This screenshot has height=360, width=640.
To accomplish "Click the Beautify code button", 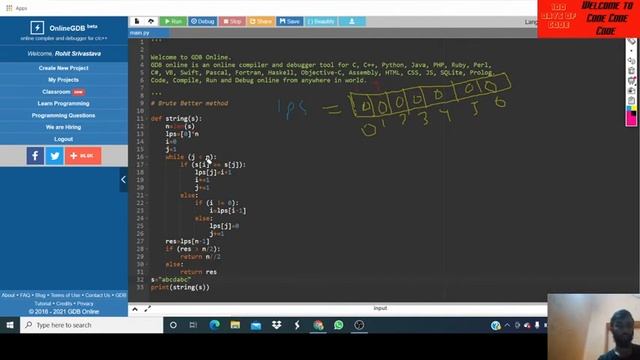I will 321,21.
